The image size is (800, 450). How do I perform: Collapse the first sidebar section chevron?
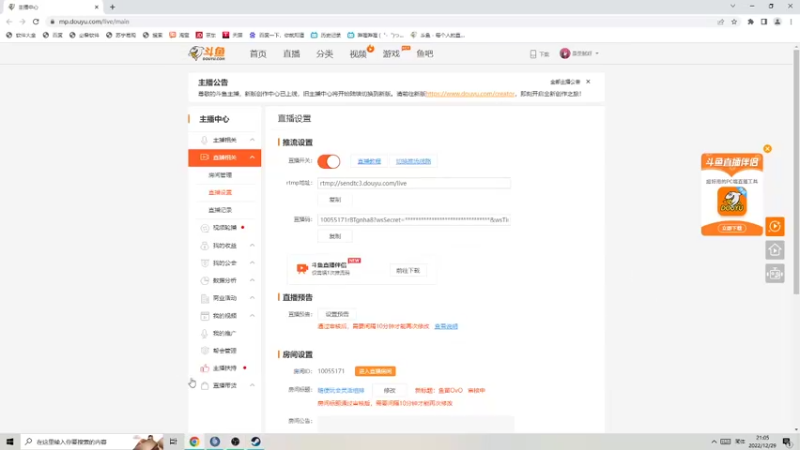pyautogui.click(x=252, y=140)
